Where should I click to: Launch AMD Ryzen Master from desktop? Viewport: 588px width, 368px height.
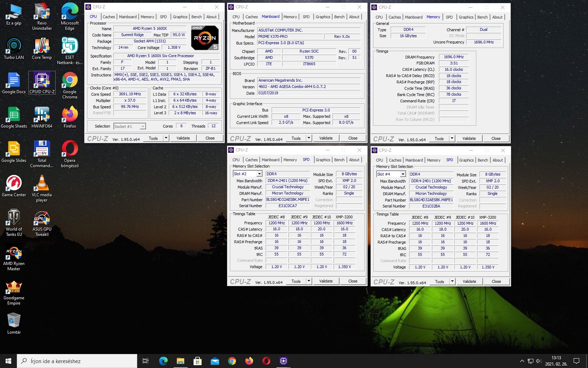coord(14,257)
